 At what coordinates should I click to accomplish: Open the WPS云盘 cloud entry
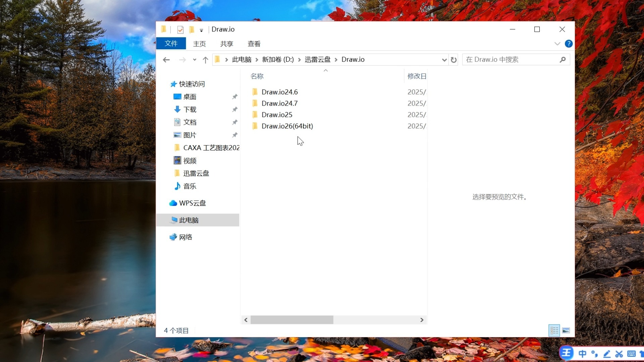(x=192, y=203)
